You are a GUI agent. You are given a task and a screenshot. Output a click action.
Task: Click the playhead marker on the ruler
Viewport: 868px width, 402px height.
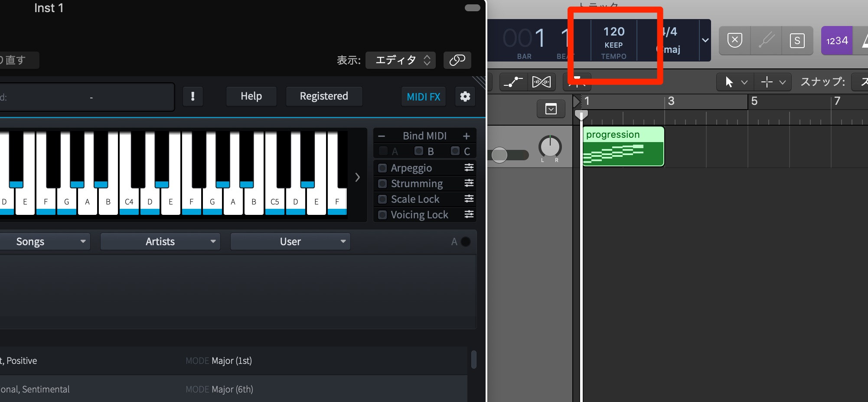[x=581, y=115]
